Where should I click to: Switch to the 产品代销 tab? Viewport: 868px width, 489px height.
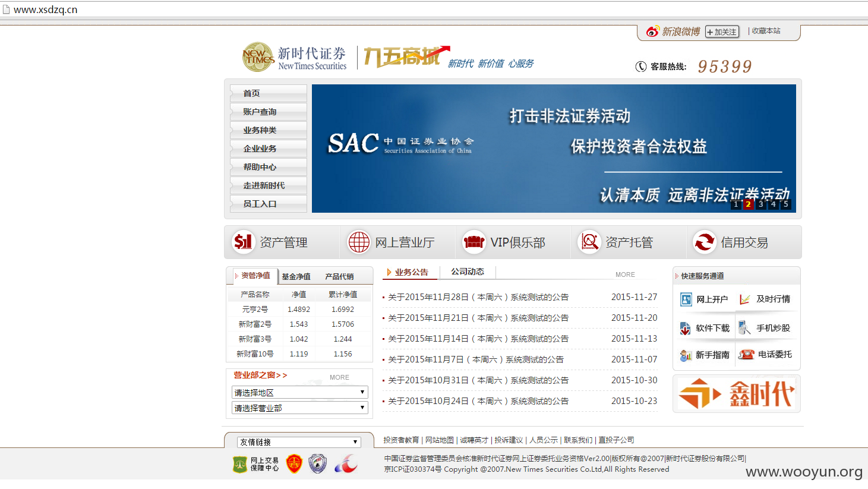pyautogui.click(x=339, y=277)
